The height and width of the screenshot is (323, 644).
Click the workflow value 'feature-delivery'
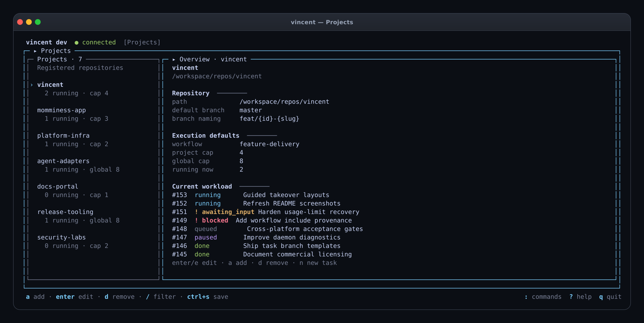tap(269, 144)
